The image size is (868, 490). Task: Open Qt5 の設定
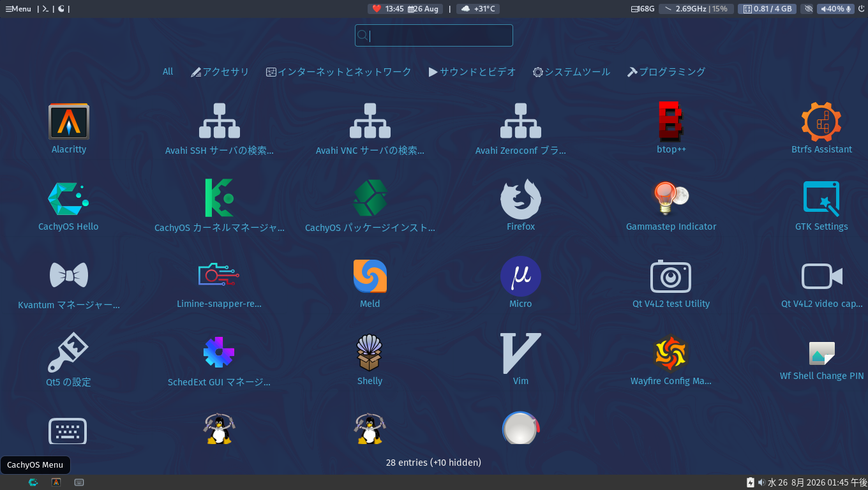click(69, 360)
